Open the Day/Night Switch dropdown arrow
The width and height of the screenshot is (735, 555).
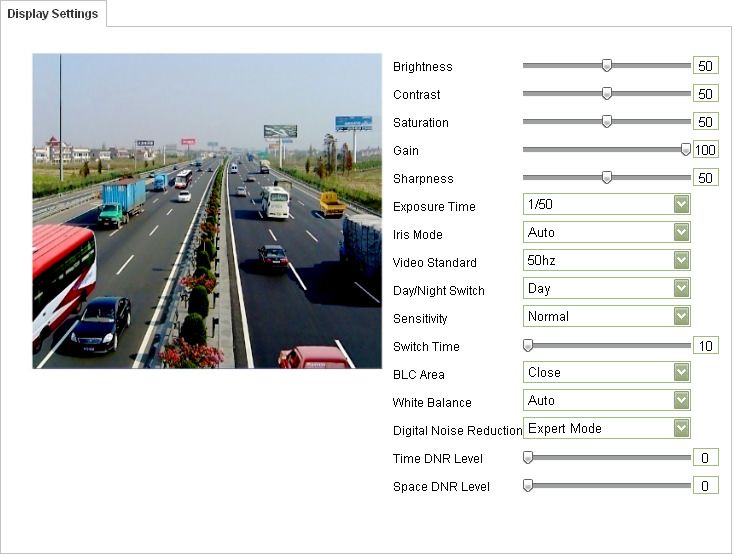tap(682, 288)
